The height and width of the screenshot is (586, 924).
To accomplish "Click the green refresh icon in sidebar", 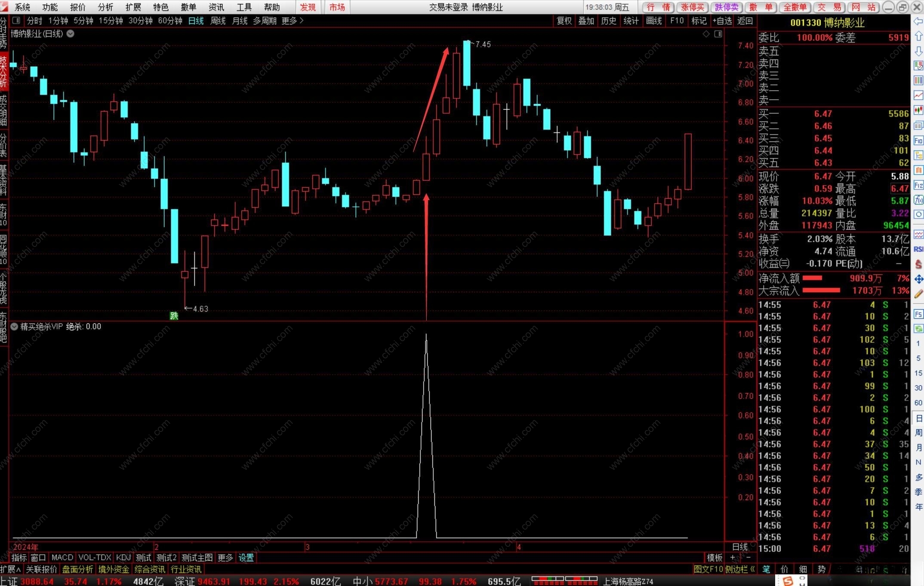I will pyautogui.click(x=918, y=329).
